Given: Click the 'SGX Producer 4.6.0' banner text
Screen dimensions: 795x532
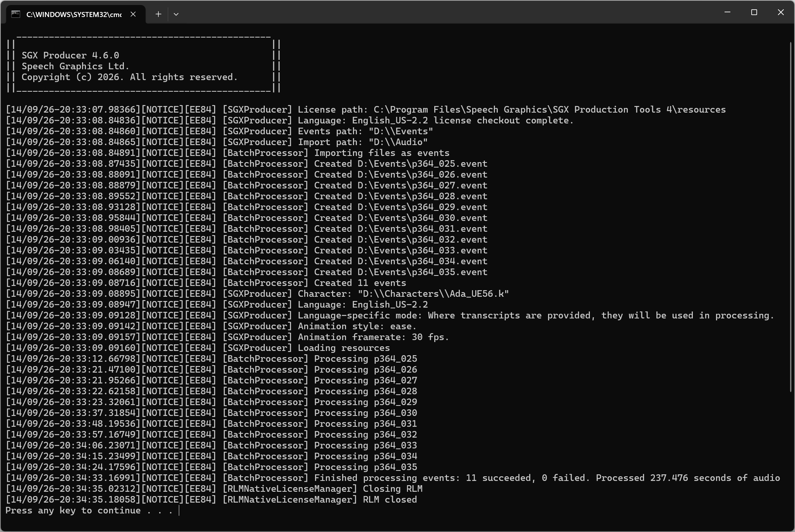Looking at the screenshot, I should click(x=70, y=55).
